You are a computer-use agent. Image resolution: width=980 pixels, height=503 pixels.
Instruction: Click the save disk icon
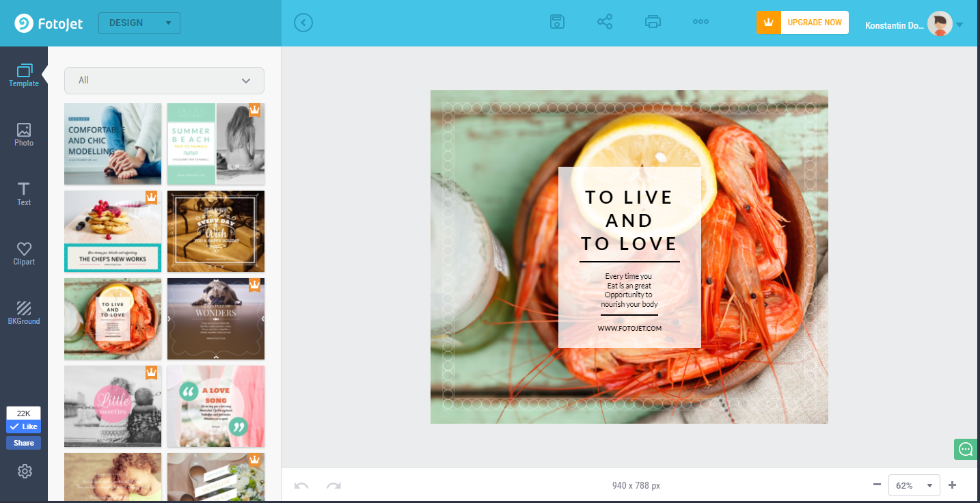(558, 22)
